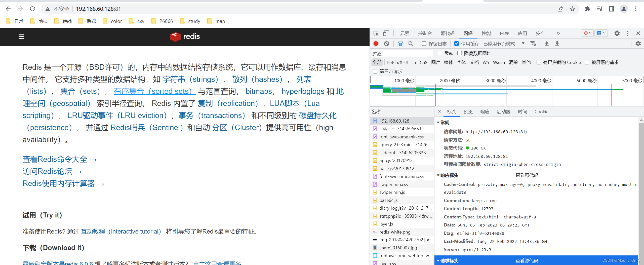Check the 第三方请求 checkbox
This screenshot has width=644, height=265.
(375, 71)
